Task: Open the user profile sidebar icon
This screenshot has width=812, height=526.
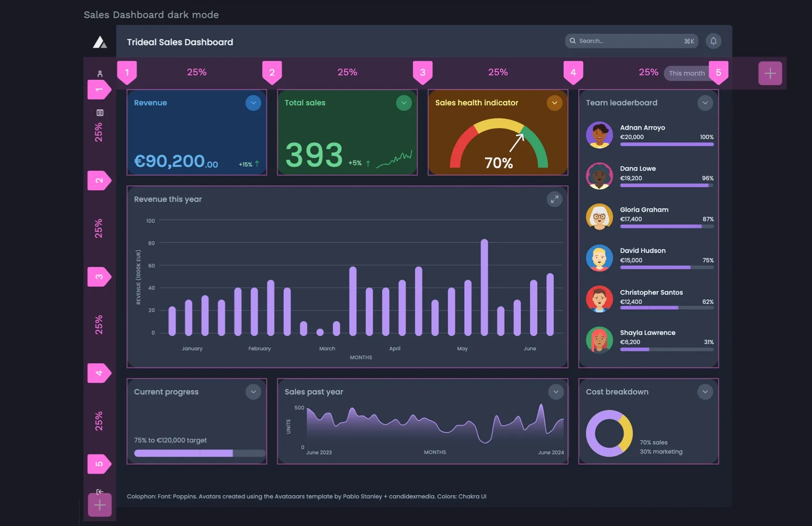Action: [100, 74]
